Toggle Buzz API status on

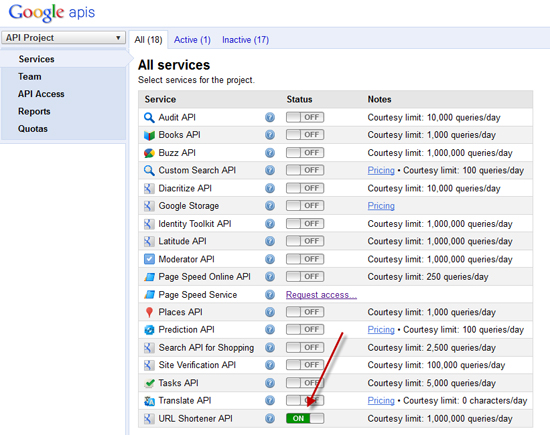305,153
